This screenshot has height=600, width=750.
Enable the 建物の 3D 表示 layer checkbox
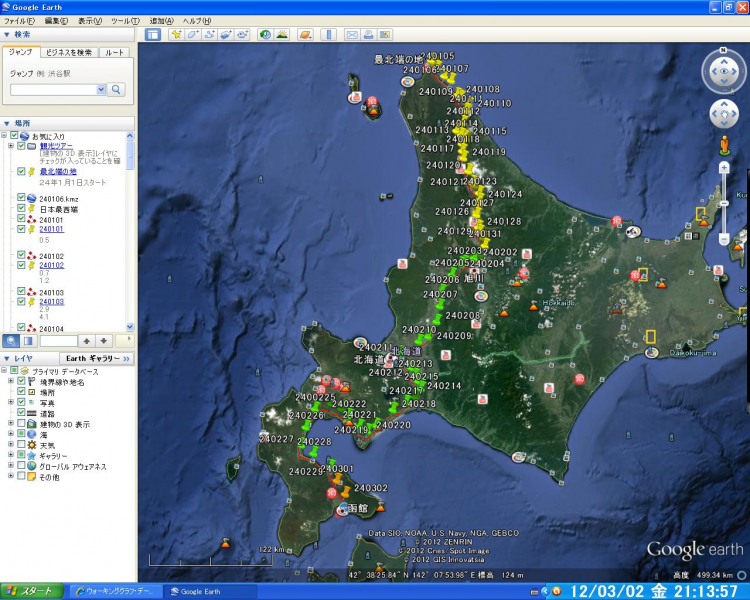21,423
